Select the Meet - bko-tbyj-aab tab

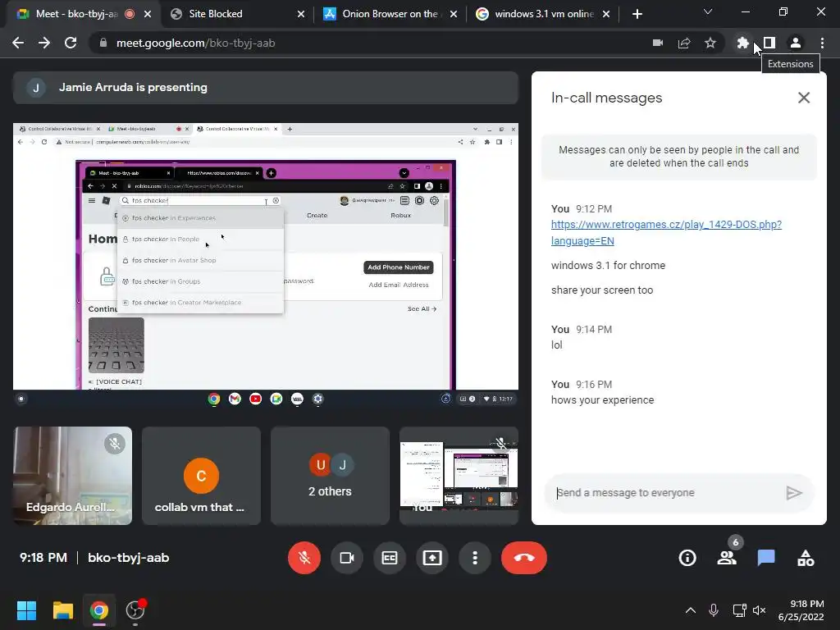[75, 14]
